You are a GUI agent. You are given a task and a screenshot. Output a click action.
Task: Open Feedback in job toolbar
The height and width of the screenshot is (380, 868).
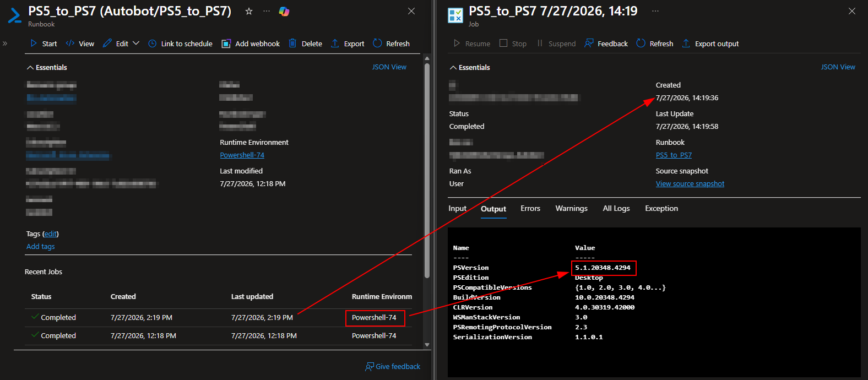click(x=606, y=44)
